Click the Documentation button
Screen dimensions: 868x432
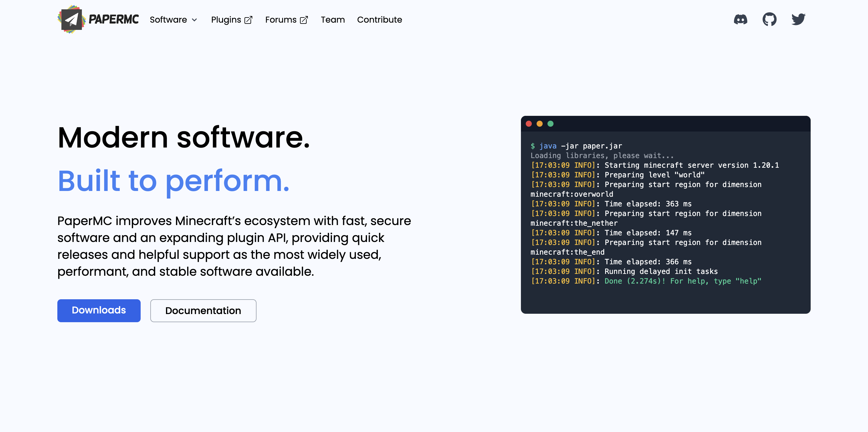pos(203,310)
